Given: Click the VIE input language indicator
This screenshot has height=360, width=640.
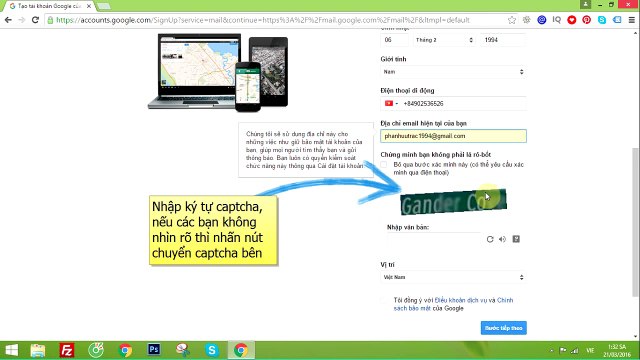Looking at the screenshot, I should pos(590,350).
